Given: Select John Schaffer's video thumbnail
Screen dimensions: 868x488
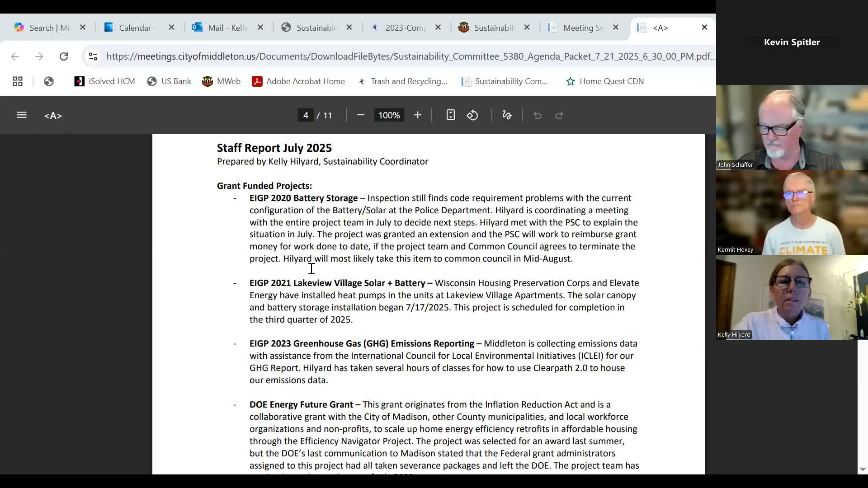Looking at the screenshot, I should coord(792,127).
